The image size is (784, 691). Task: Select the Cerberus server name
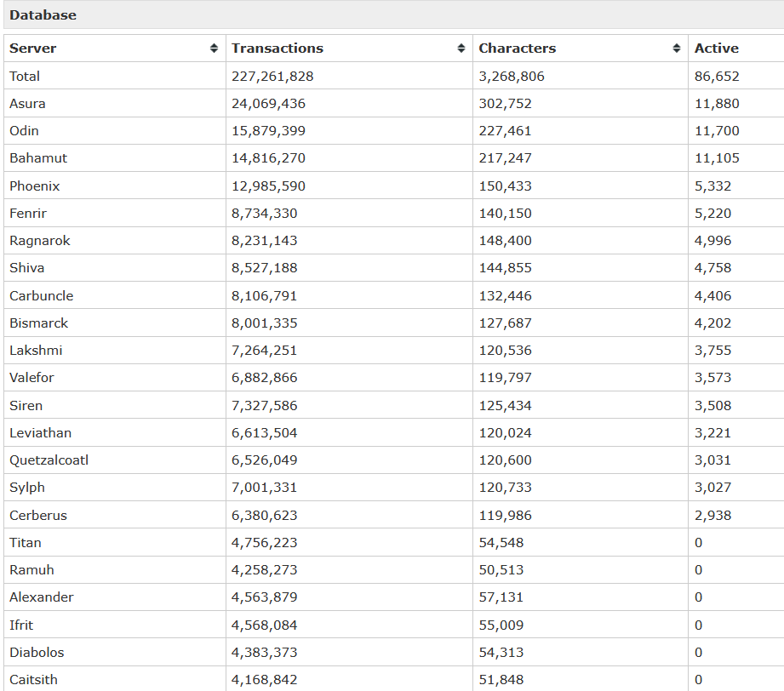coord(38,515)
